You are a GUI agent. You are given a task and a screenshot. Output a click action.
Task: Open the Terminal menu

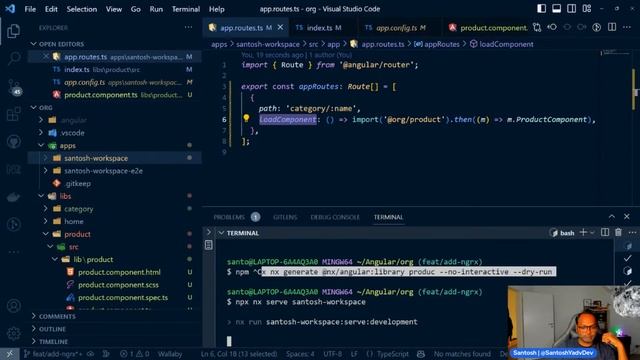point(186,9)
